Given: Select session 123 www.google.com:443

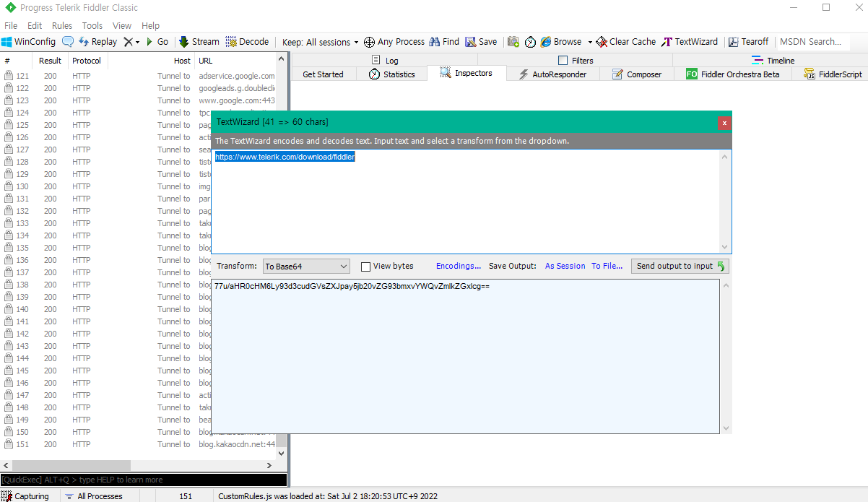Looking at the screenshot, I should click(x=139, y=100).
